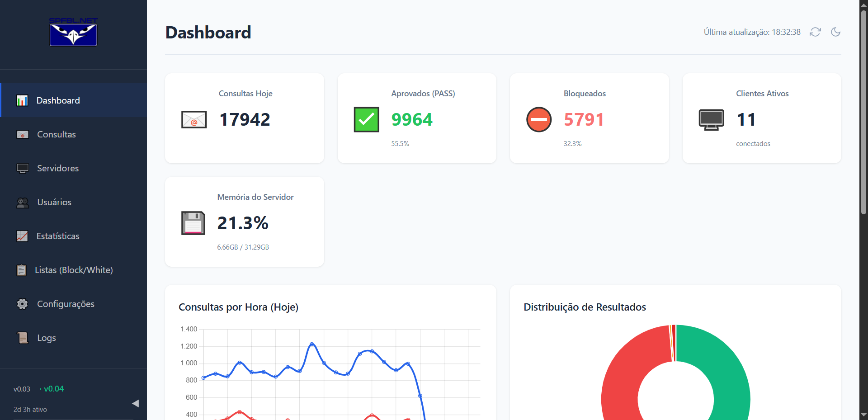
Task: Click the 9964 approved count
Action: [x=412, y=119]
